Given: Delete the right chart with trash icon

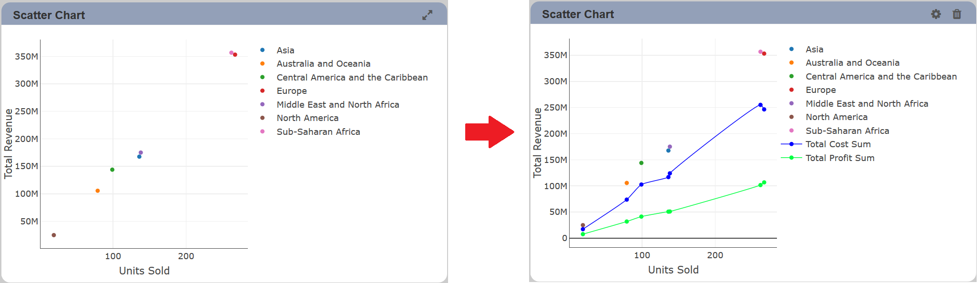Looking at the screenshot, I should coord(957,14).
